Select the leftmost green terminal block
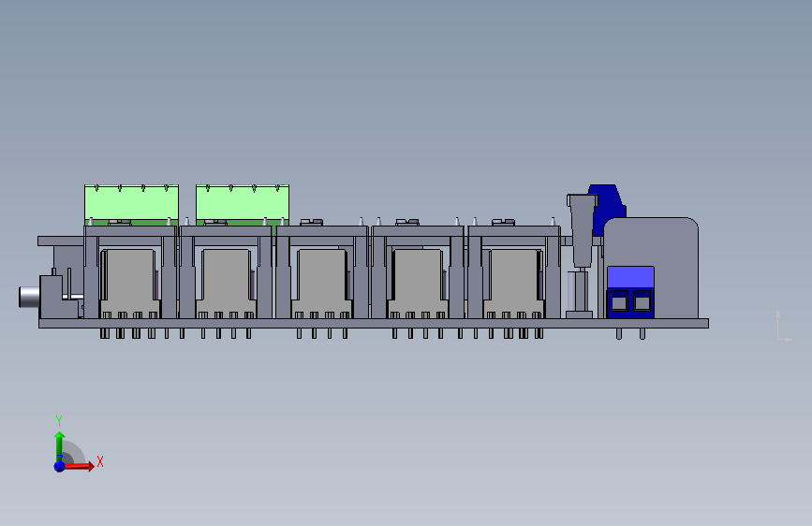 point(131,205)
